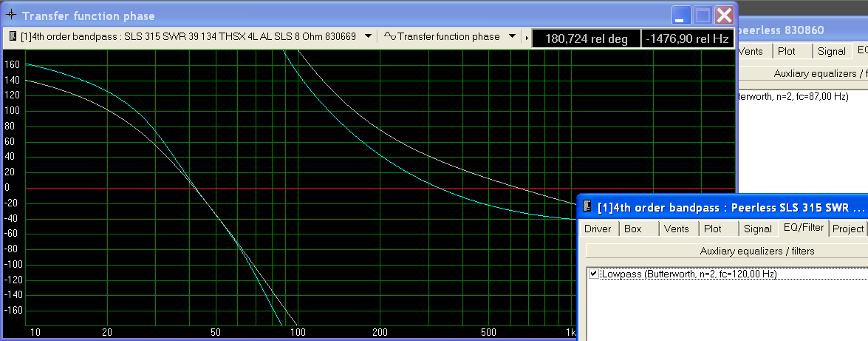868x341 pixels.
Task: Click the small arrow before the rel deg readout
Action: (527, 38)
